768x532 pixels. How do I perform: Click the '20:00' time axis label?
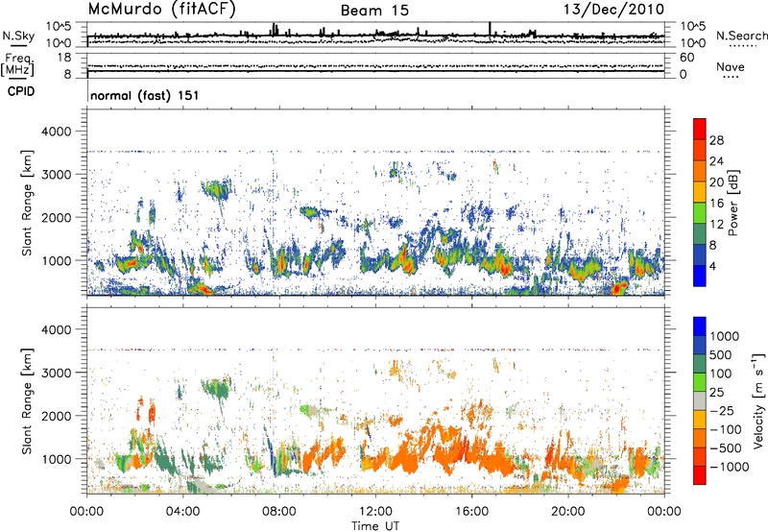[568, 512]
